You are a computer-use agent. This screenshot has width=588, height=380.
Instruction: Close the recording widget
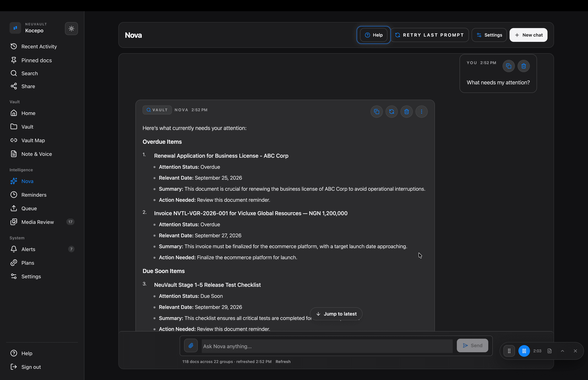(x=575, y=351)
